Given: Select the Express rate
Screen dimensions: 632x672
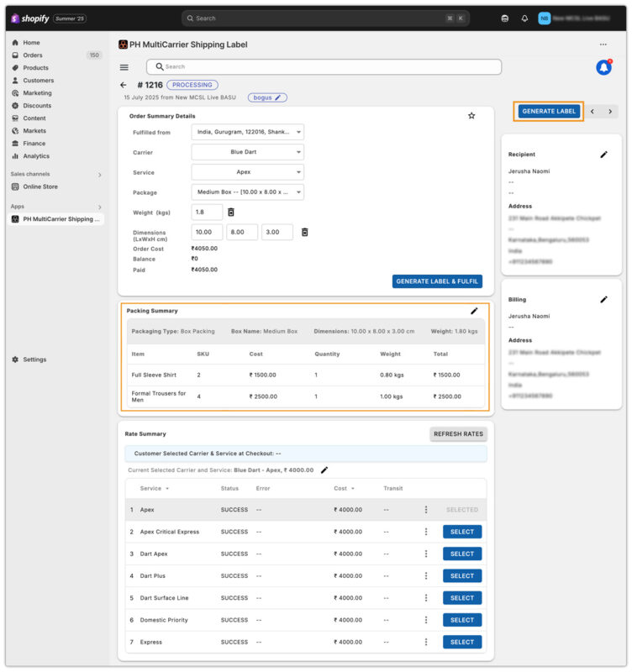Looking at the screenshot, I should coord(461,642).
